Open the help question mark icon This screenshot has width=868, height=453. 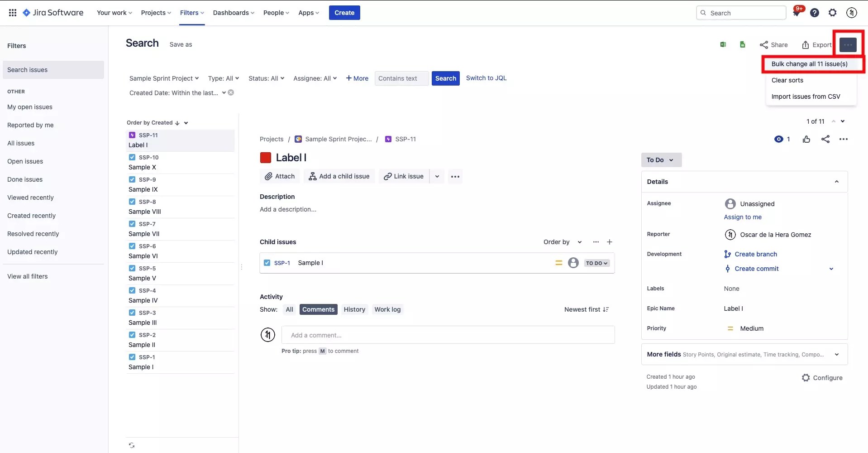tap(815, 12)
